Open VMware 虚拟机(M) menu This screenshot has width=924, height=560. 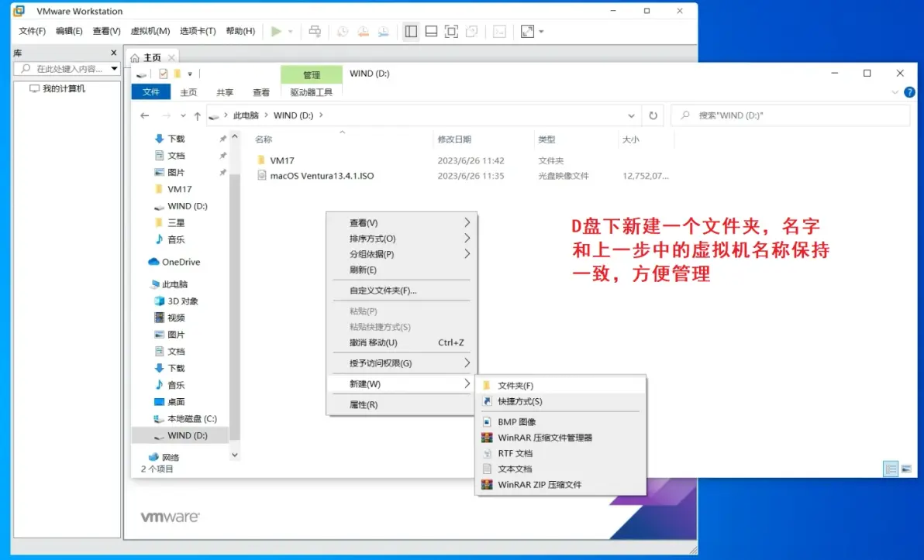pos(150,31)
